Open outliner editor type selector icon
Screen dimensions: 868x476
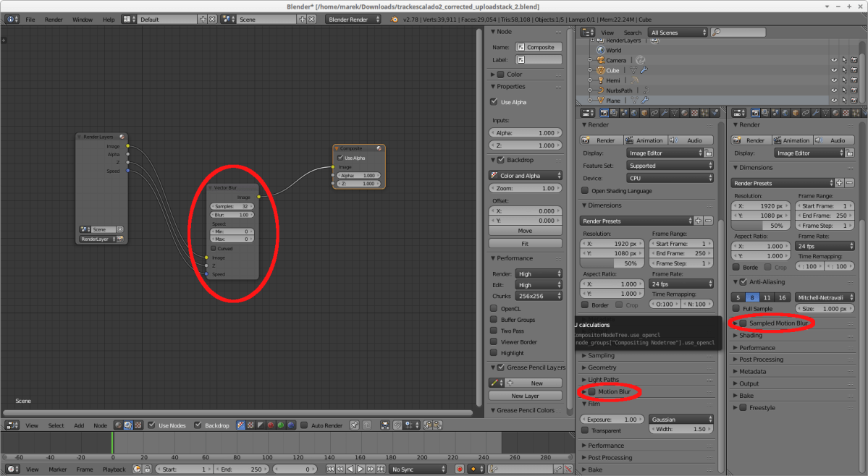[587, 33]
